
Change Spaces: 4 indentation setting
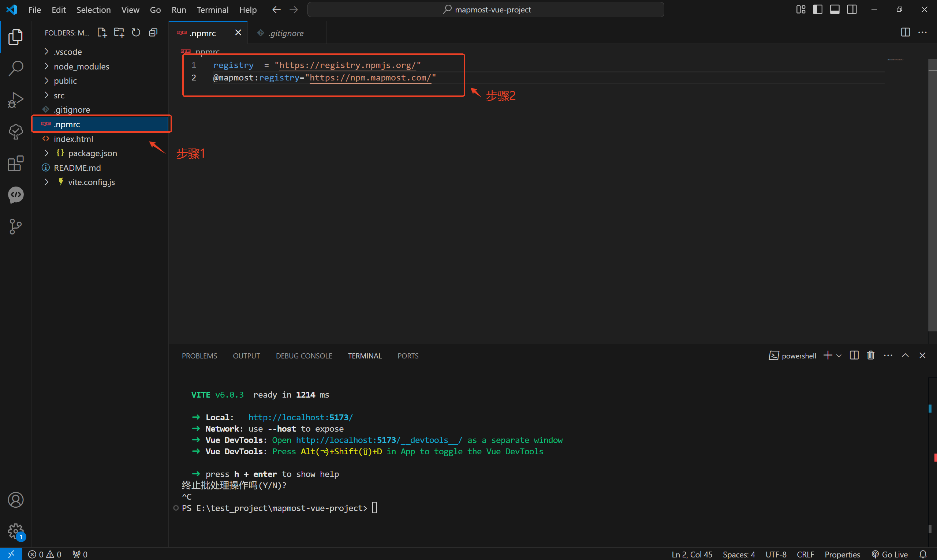738,555
